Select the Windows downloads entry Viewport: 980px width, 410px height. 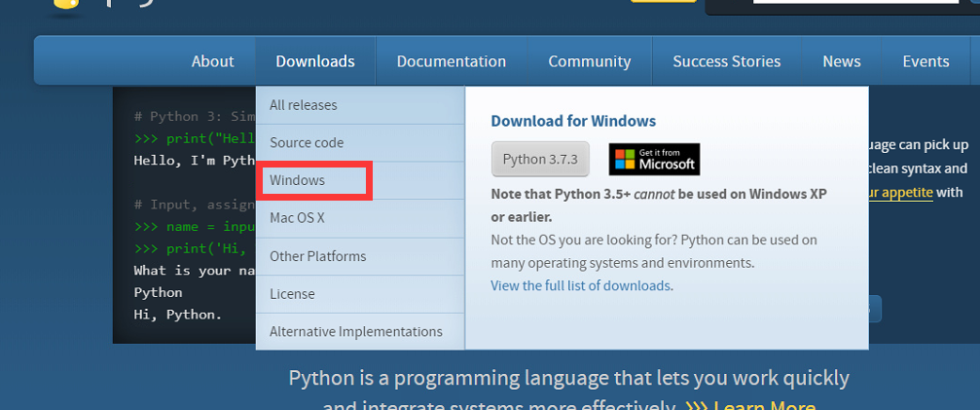298,181
